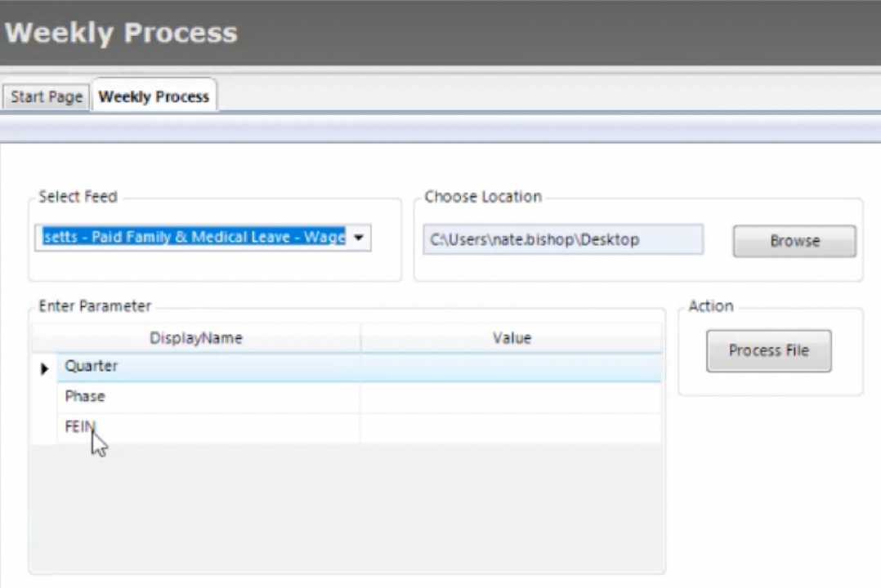Click the Value cell for FEIN
This screenshot has height=588, width=881.
(x=511, y=427)
